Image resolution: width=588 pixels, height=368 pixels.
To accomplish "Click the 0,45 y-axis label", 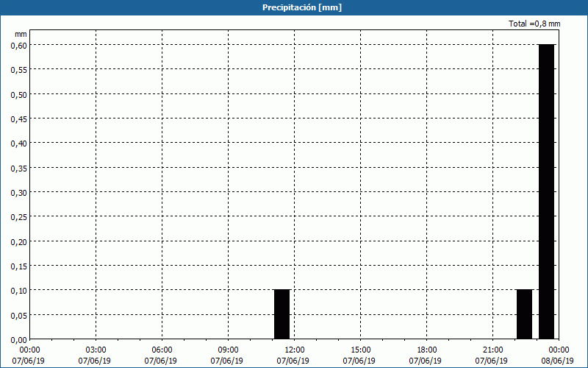I will [18, 118].
